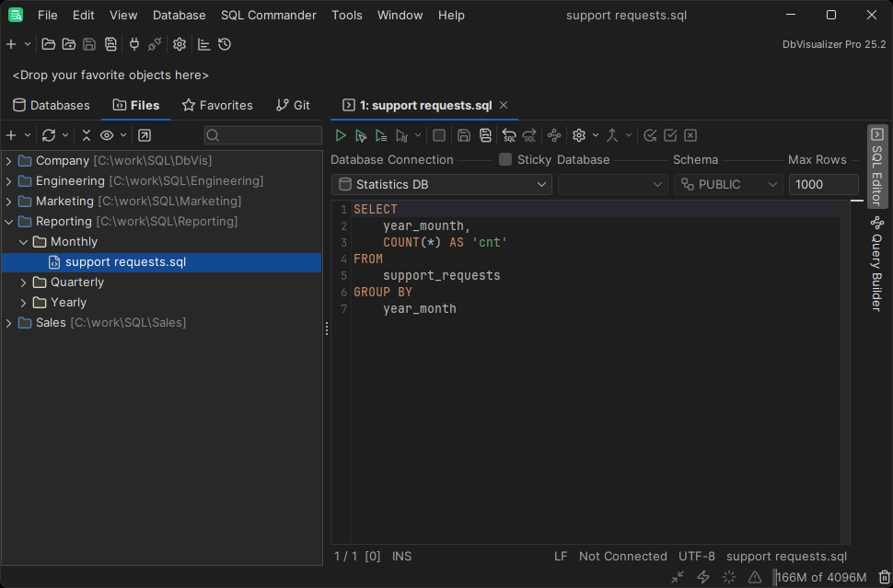Collapse all tree nodes in Files panel

coord(86,135)
